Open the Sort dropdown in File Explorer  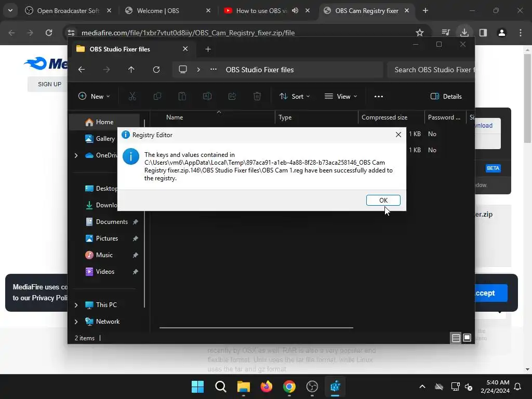(294, 96)
